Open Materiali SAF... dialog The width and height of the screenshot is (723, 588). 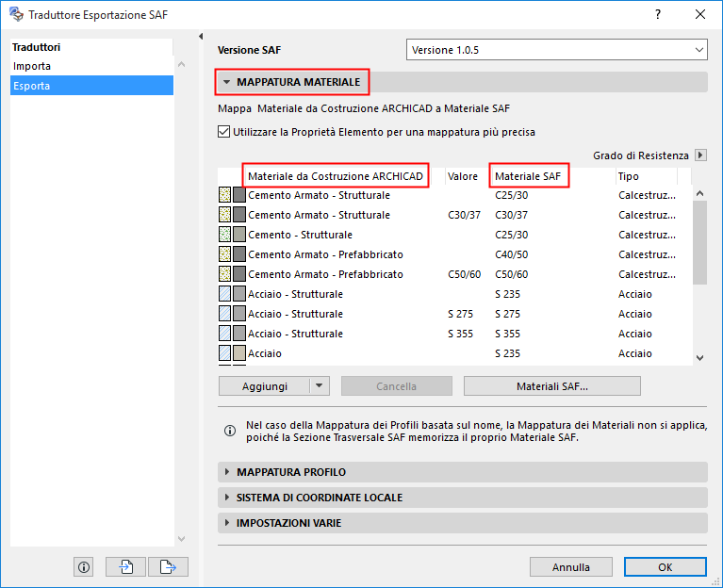[552, 385]
